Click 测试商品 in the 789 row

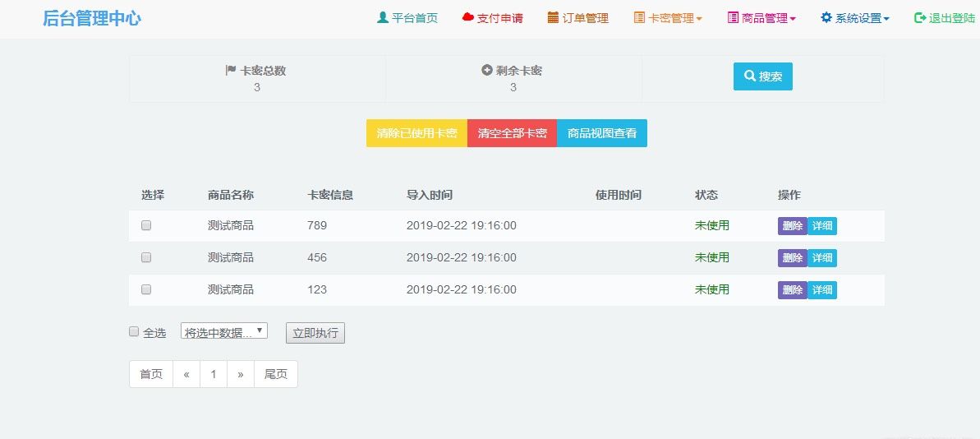click(x=231, y=226)
